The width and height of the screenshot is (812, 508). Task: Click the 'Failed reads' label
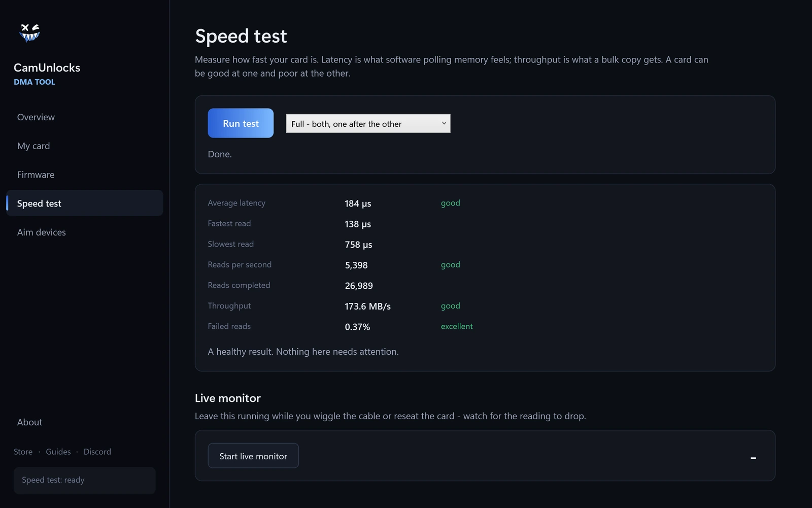229,326
